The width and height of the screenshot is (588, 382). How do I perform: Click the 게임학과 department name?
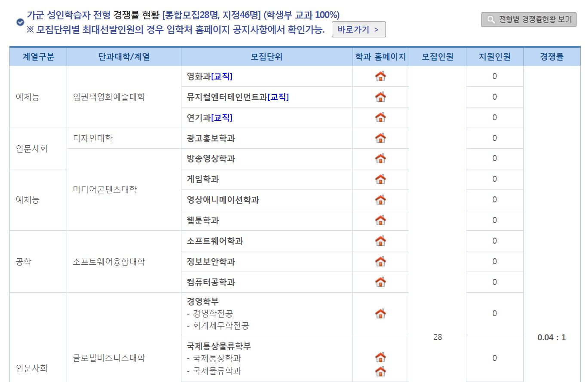(203, 180)
